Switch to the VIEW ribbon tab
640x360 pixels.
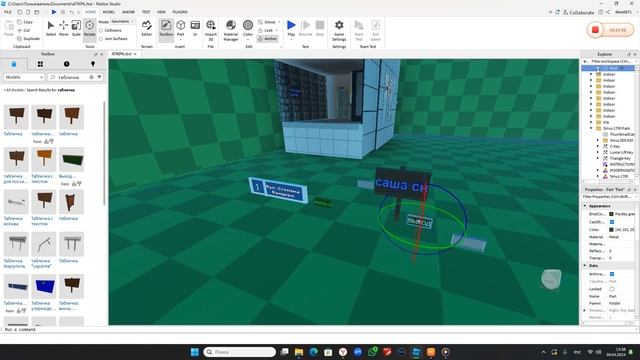pyautogui.click(x=161, y=12)
